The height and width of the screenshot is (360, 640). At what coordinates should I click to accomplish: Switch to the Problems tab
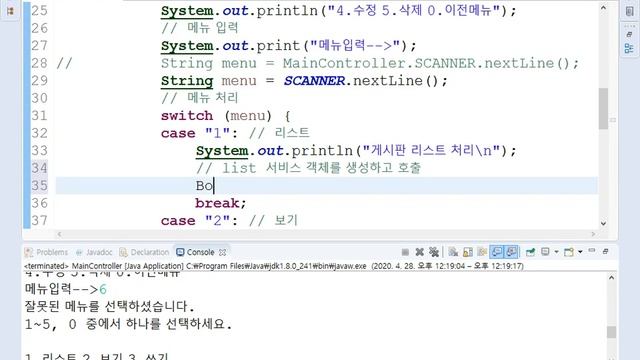click(x=46, y=252)
